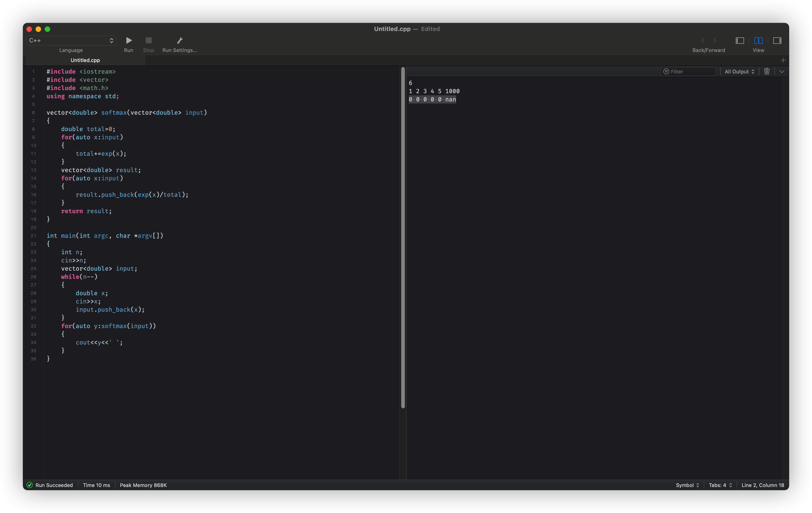The height and width of the screenshot is (513, 812).
Task: Clear console with trash icon
Action: 767,71
